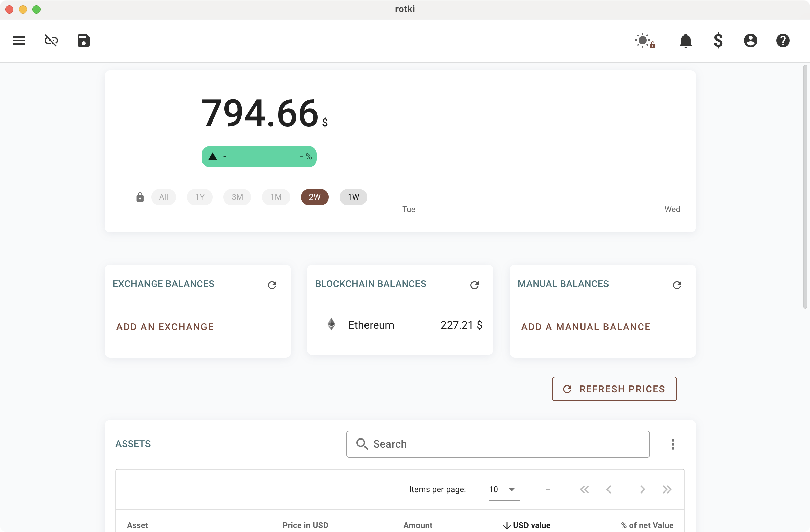Click the Blockchain Balances heading
The height and width of the screenshot is (532, 810).
[370, 284]
